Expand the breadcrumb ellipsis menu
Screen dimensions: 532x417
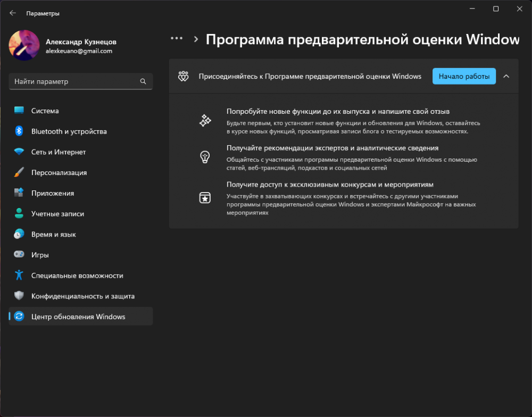177,38
